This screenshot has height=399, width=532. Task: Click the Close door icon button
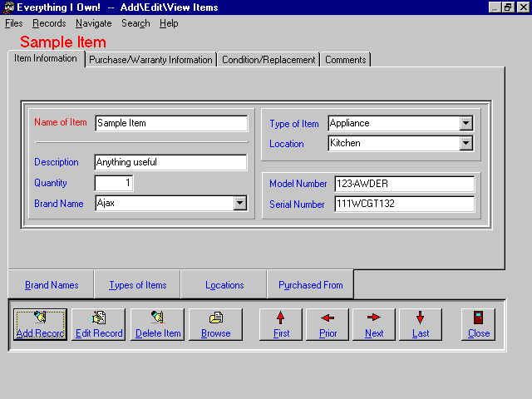click(478, 323)
